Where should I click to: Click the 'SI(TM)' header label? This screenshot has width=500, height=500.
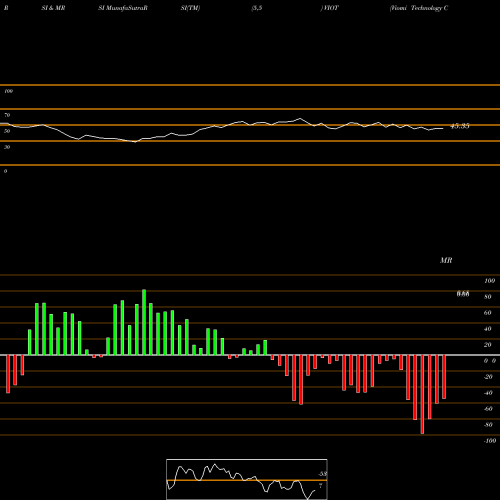190,8
